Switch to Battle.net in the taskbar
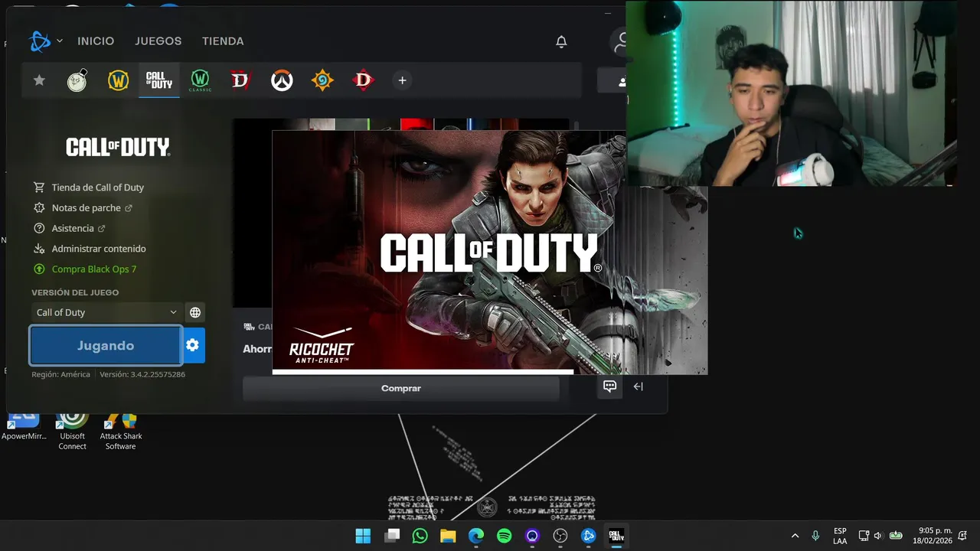Viewport: 980px width, 551px height. point(588,536)
